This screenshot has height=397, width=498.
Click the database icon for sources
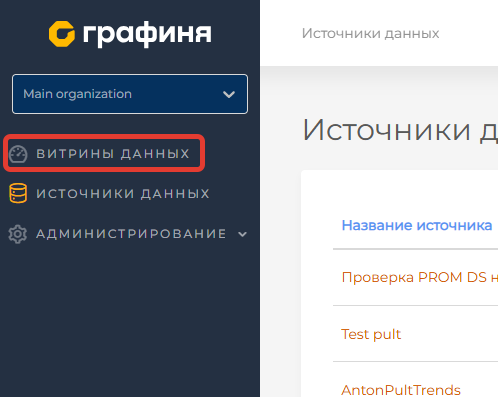click(18, 193)
